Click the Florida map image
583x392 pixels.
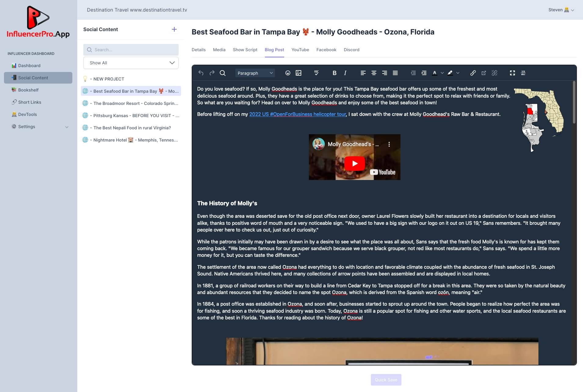point(539,120)
